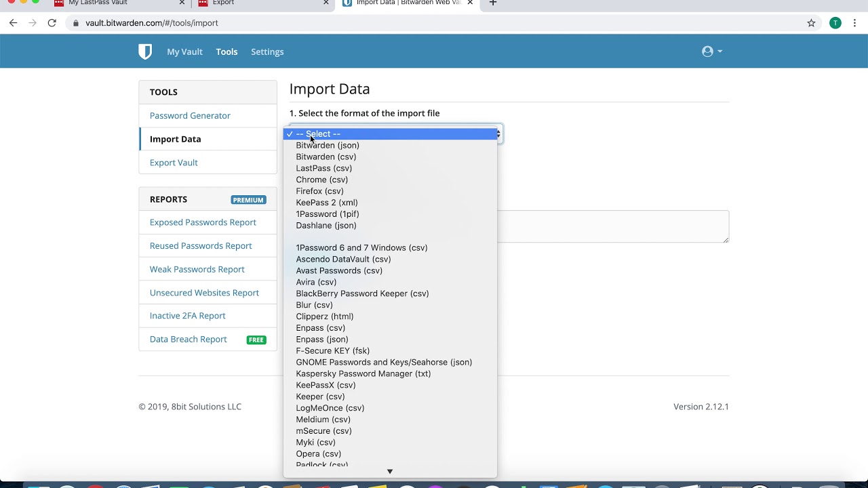Close the My LastPass Vault tab

pyautogui.click(x=182, y=3)
